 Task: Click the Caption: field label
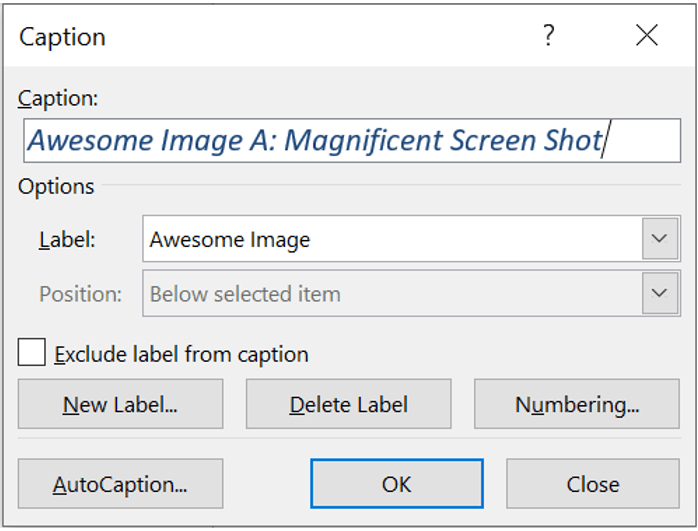pyautogui.click(x=58, y=98)
